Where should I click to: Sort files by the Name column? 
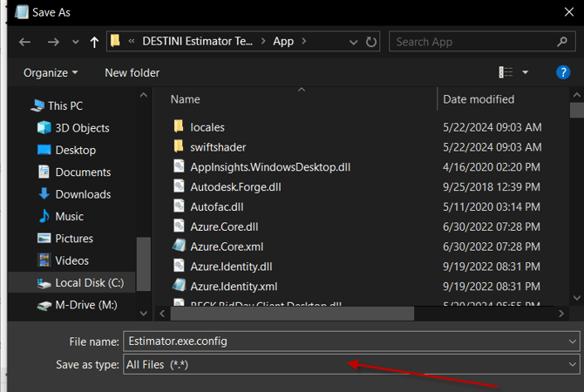[x=186, y=99]
